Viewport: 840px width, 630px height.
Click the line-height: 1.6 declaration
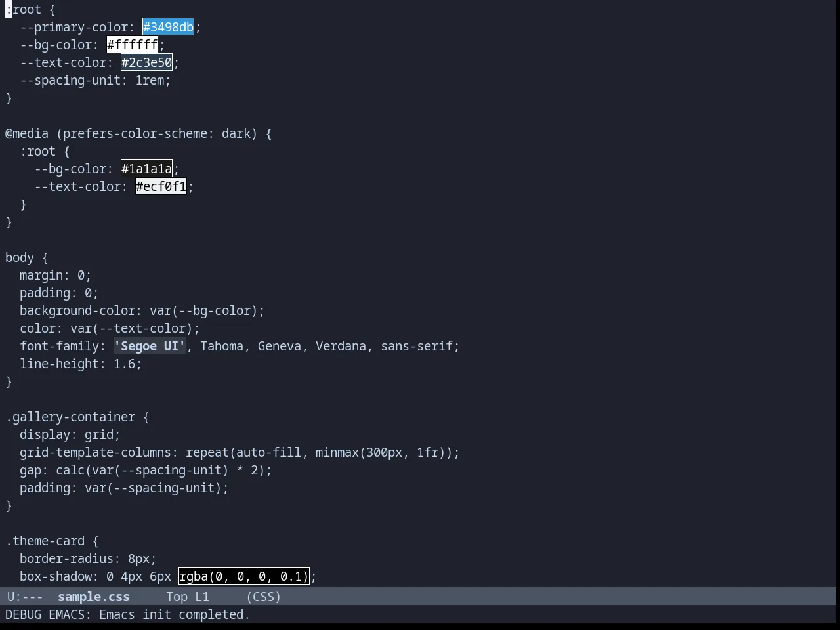point(81,364)
